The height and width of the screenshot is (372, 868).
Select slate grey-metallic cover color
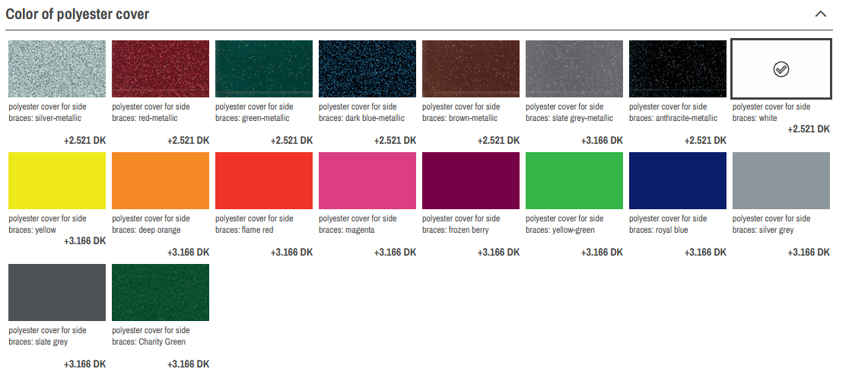click(574, 68)
